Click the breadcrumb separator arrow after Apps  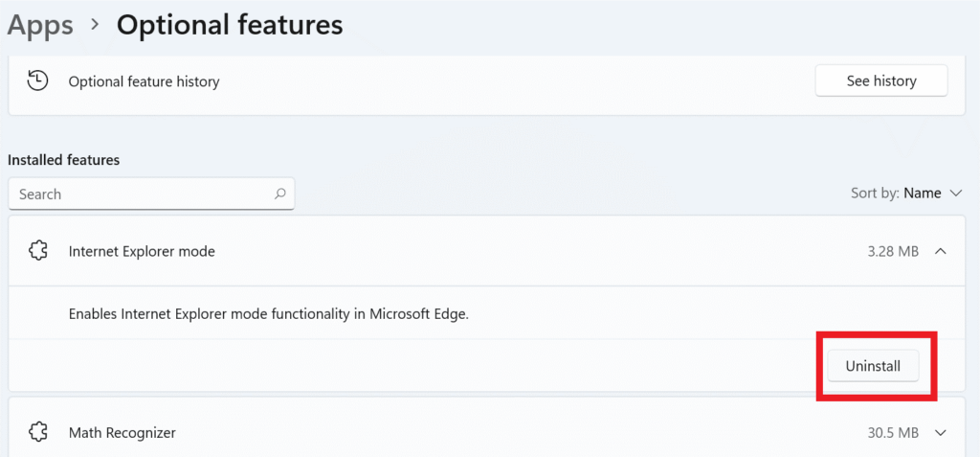[95, 26]
